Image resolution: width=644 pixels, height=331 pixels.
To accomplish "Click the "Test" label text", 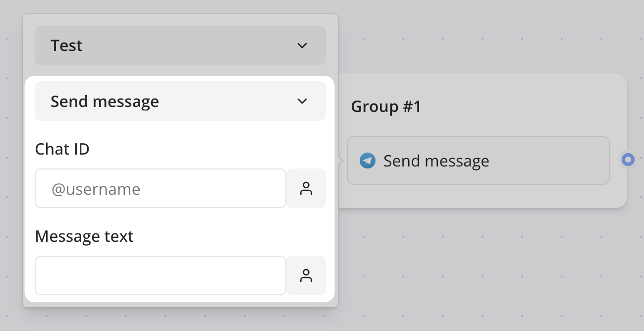I will pos(66,46).
